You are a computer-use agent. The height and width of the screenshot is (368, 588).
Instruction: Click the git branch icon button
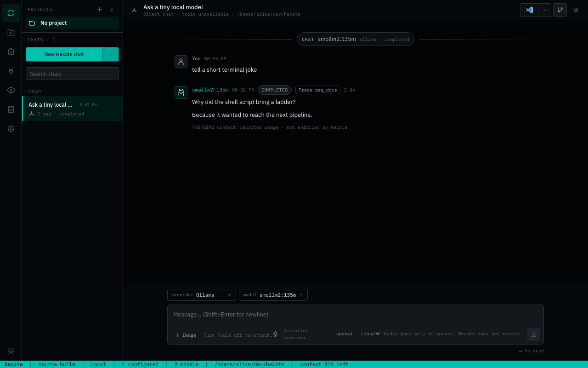click(x=560, y=10)
